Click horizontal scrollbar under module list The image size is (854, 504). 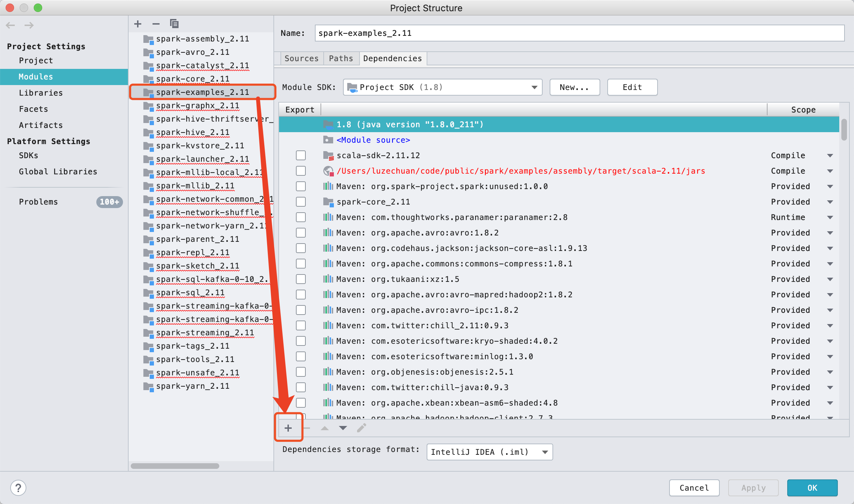pyautogui.click(x=175, y=466)
